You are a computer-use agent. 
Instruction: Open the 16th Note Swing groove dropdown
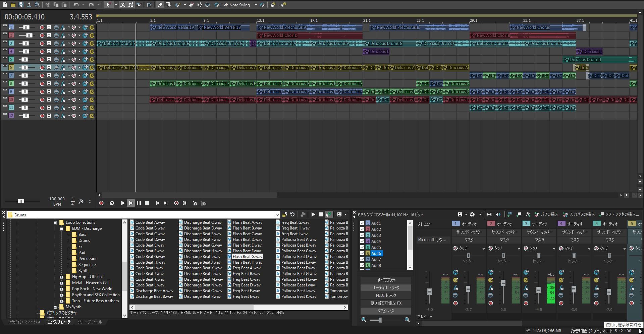[x=256, y=5]
